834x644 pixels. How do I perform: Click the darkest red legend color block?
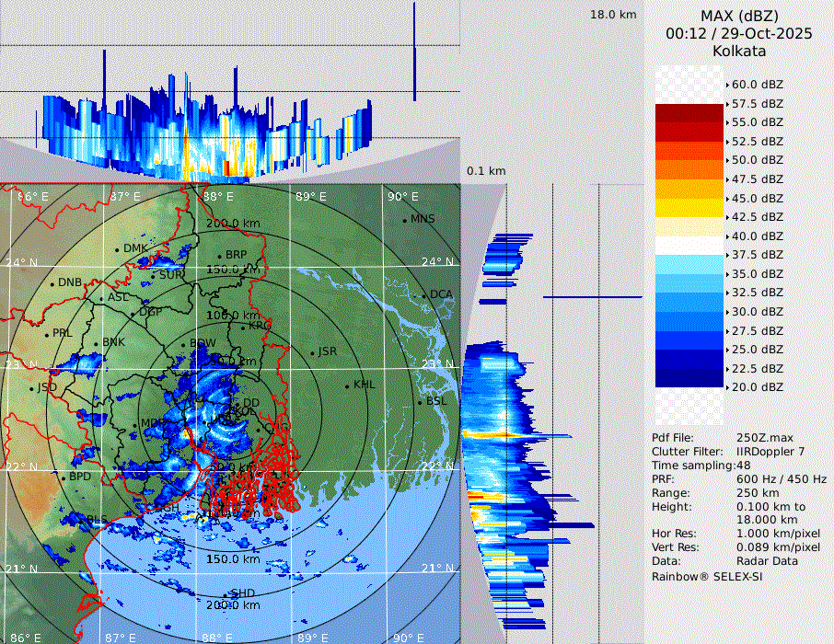pyautogui.click(x=689, y=113)
